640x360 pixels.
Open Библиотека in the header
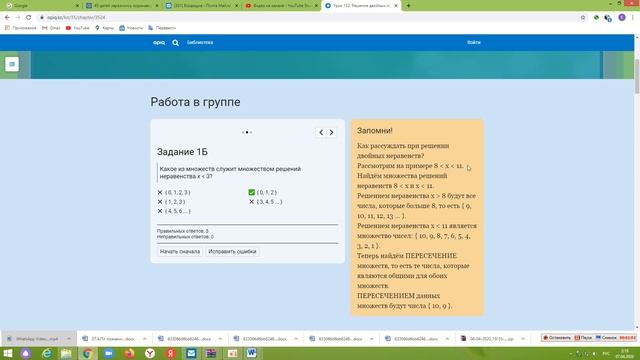pos(200,42)
